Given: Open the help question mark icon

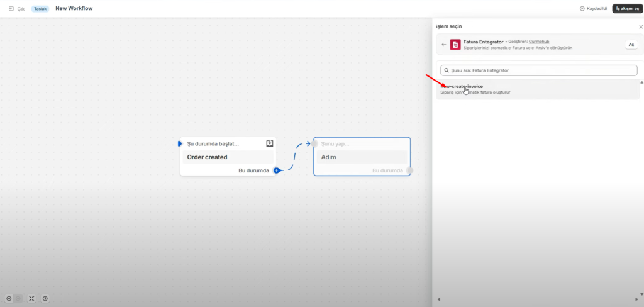Looking at the screenshot, I should point(45,298).
